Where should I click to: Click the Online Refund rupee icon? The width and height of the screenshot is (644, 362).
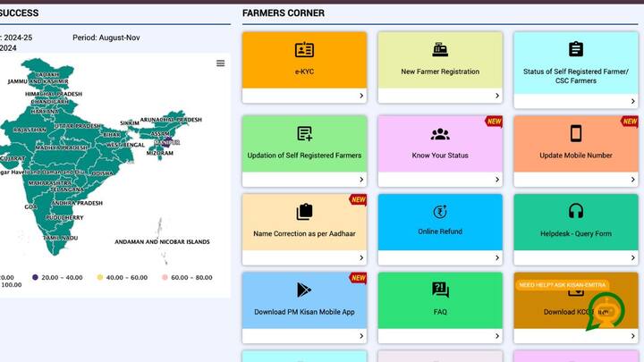click(x=440, y=212)
